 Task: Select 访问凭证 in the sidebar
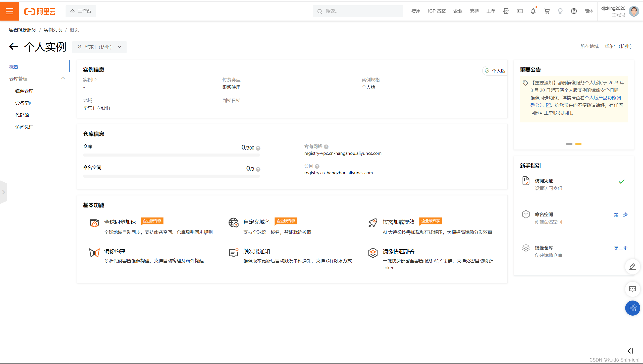click(x=24, y=127)
